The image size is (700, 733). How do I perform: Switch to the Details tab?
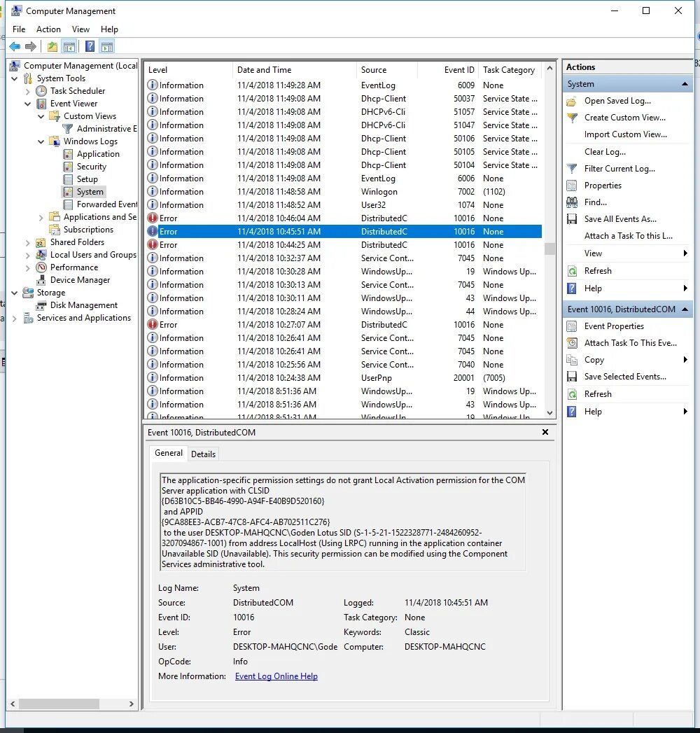(x=203, y=454)
